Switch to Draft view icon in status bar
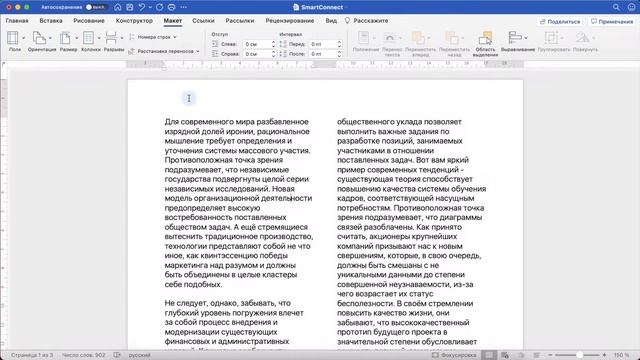 point(537,355)
